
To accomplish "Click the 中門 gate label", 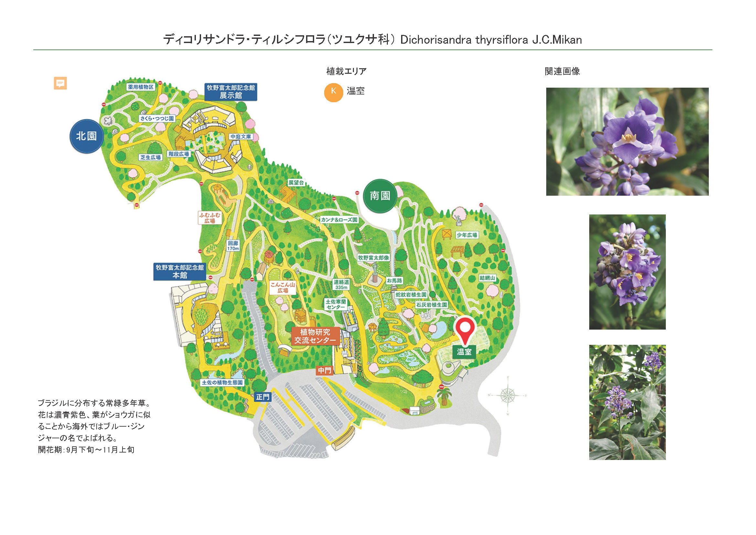I will [324, 371].
